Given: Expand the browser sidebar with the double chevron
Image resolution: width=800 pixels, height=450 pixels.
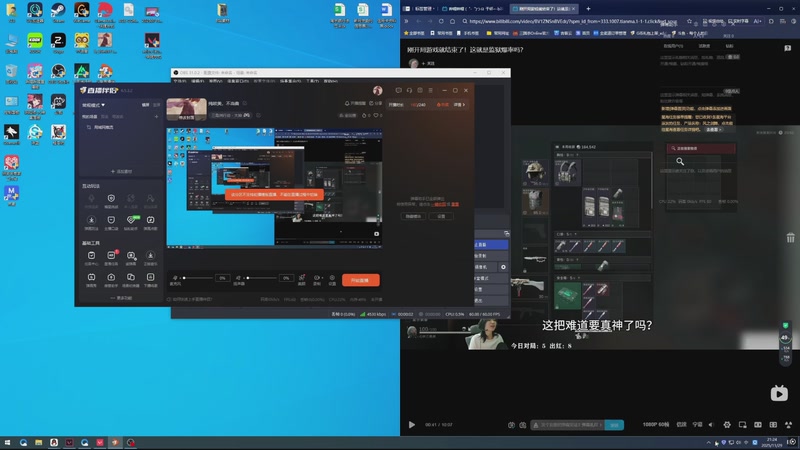Looking at the screenshot, I should tap(407, 21).
